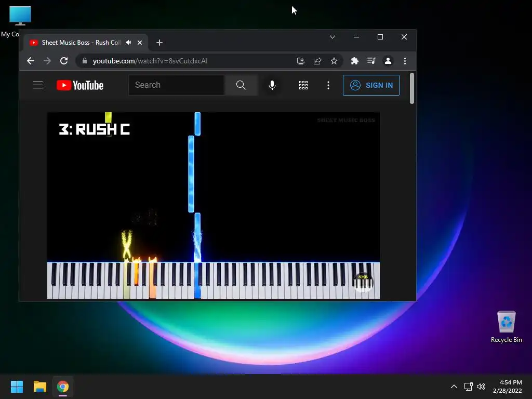The height and width of the screenshot is (399, 532).
Task: Open a new tab with the plus button
Action: pos(159,43)
